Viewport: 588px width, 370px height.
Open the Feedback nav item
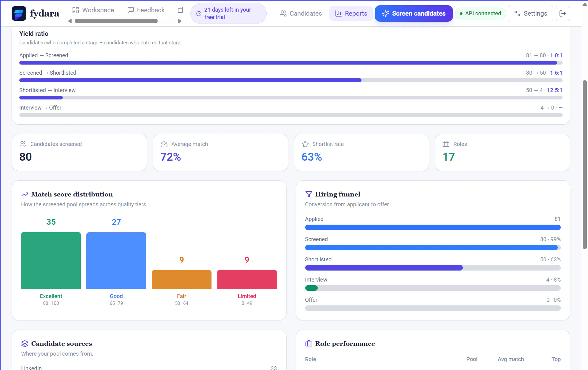coord(146,10)
